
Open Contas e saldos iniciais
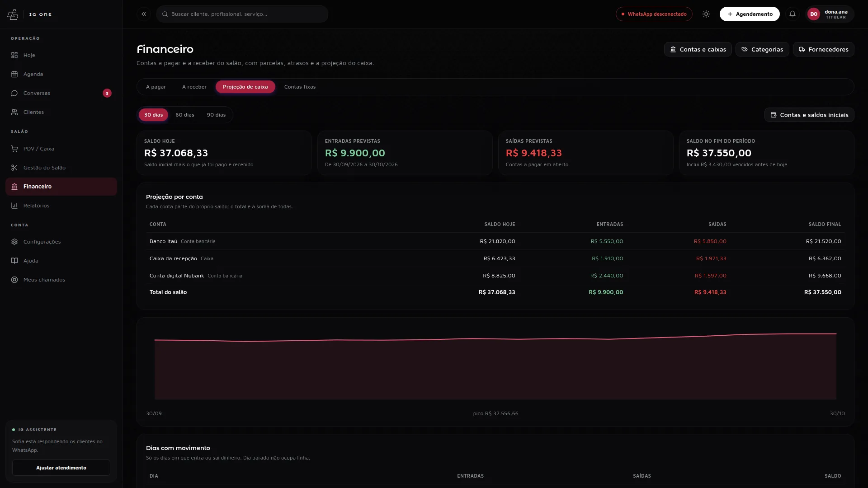click(809, 115)
